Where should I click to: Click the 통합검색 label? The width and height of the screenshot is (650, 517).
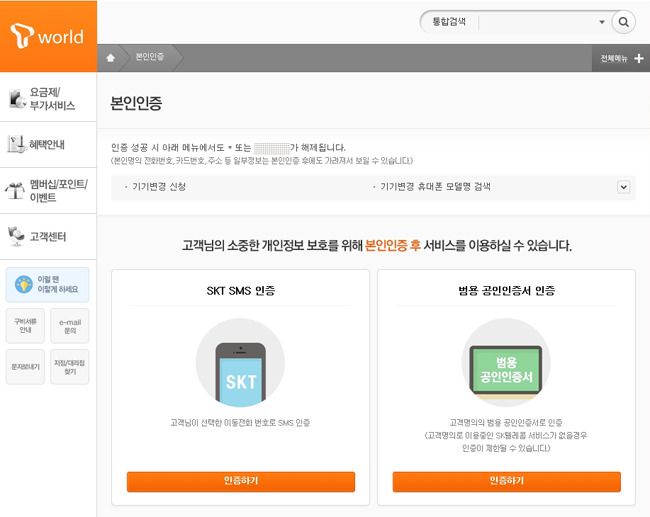click(x=449, y=22)
